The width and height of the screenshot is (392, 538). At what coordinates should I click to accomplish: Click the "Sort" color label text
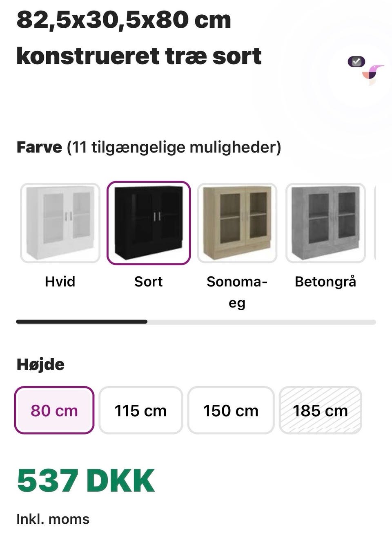click(x=149, y=282)
